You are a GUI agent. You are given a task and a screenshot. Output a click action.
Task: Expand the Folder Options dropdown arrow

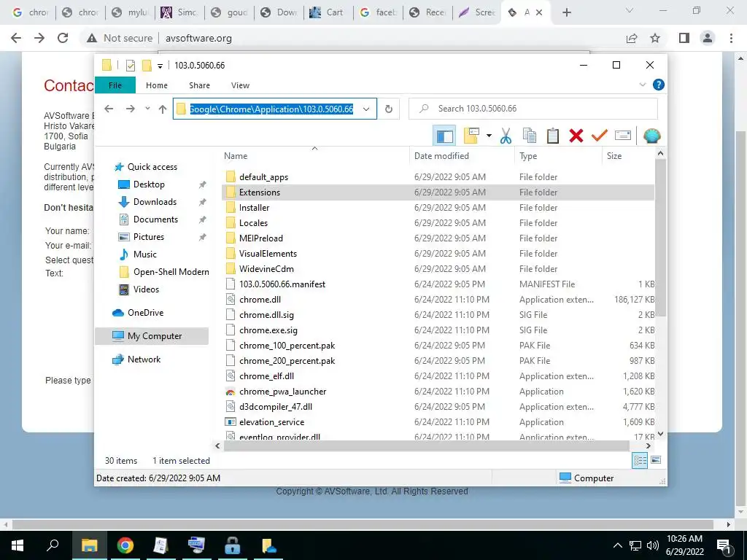tap(489, 136)
